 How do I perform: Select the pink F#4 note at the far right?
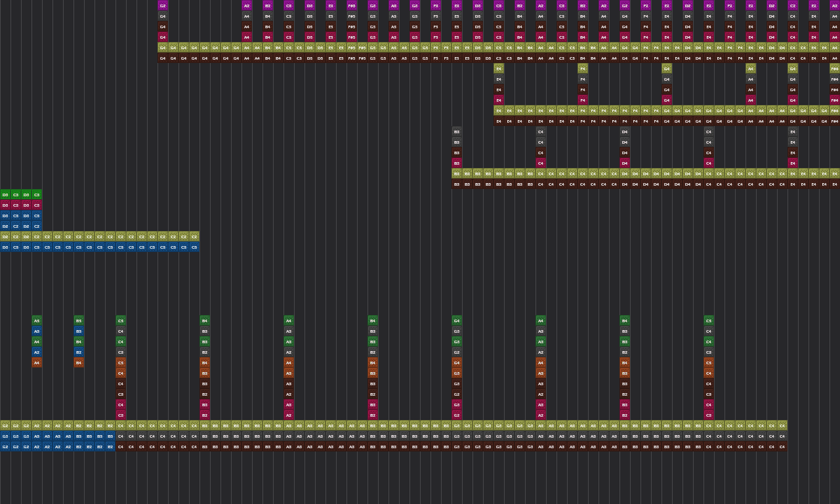[835, 100]
